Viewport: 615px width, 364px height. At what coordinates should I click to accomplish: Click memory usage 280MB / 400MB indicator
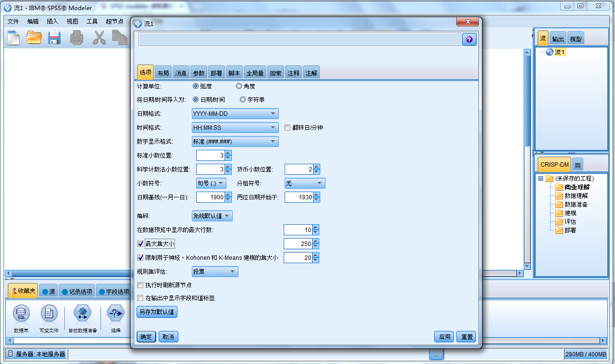(585, 355)
